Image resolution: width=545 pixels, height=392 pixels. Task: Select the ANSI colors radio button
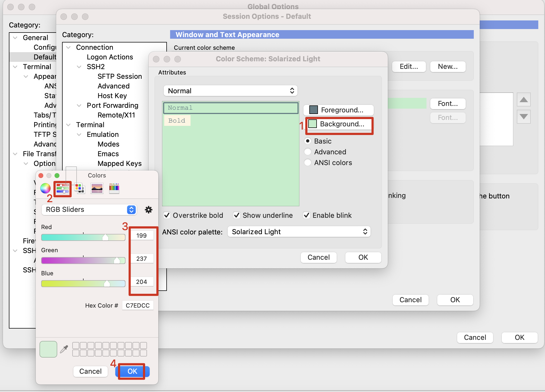(308, 163)
